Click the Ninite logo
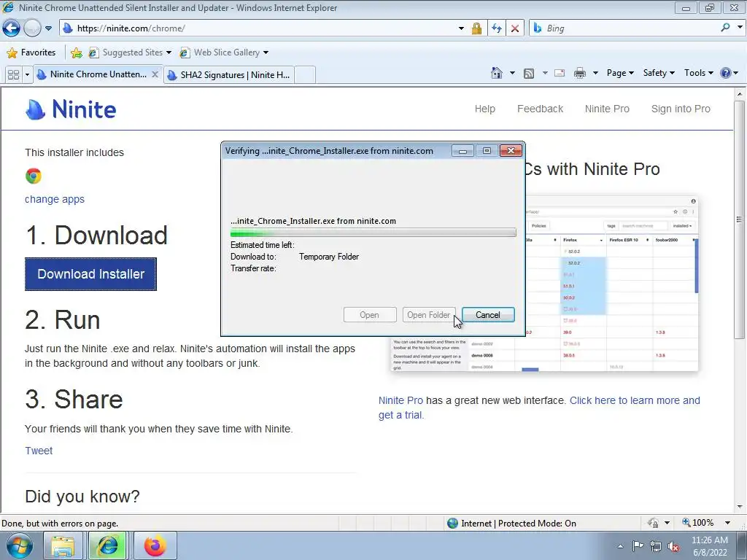 pos(71,109)
